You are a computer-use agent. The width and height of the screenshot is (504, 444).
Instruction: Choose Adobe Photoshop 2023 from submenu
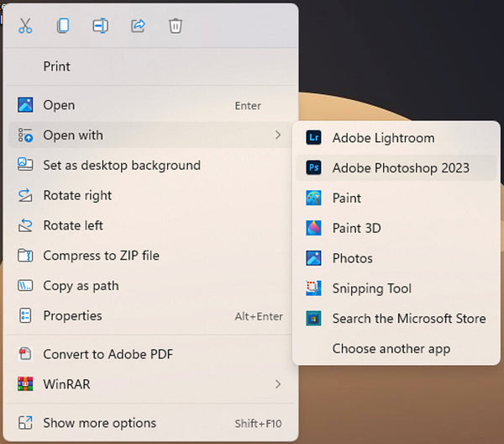[x=400, y=168]
